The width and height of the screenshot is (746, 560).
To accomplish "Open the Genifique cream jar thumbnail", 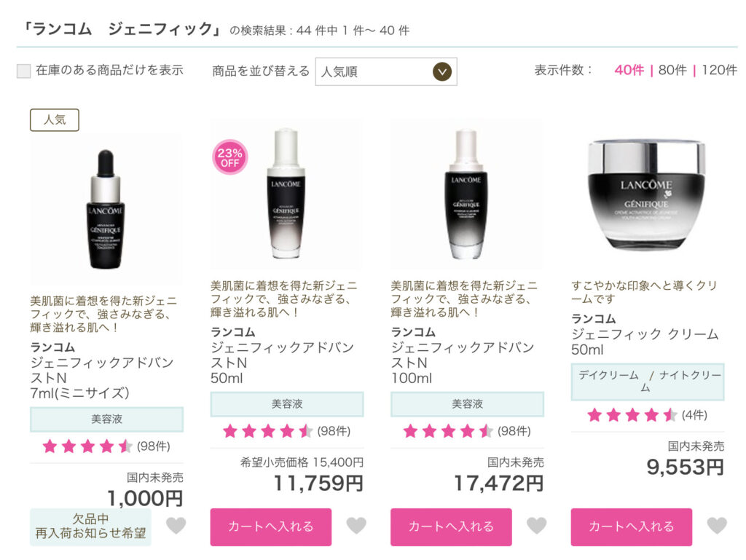I will [x=647, y=194].
